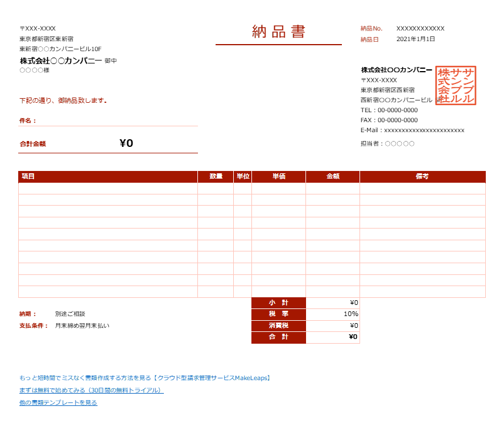The width and height of the screenshot is (504, 423).
Task: Click the 数量 column header
Action: 216,176
